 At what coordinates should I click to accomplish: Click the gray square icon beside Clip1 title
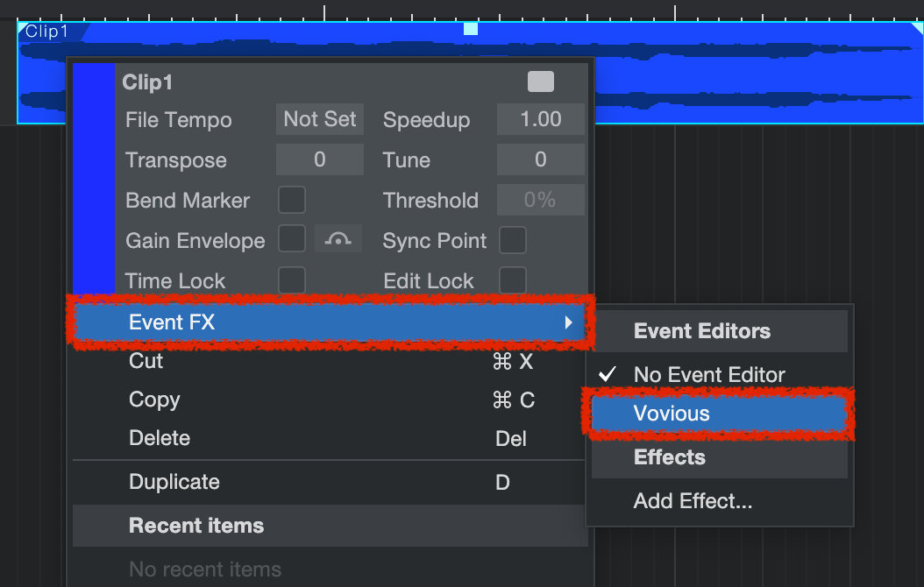541,81
